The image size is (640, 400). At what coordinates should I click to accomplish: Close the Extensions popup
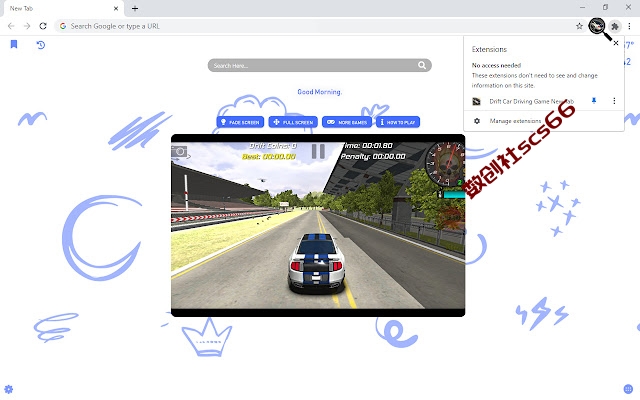(x=616, y=43)
